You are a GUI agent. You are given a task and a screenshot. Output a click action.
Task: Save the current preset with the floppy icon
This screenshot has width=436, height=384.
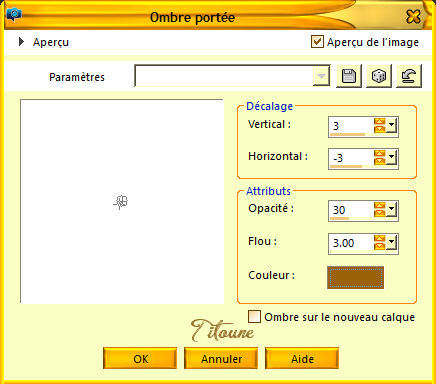[349, 76]
